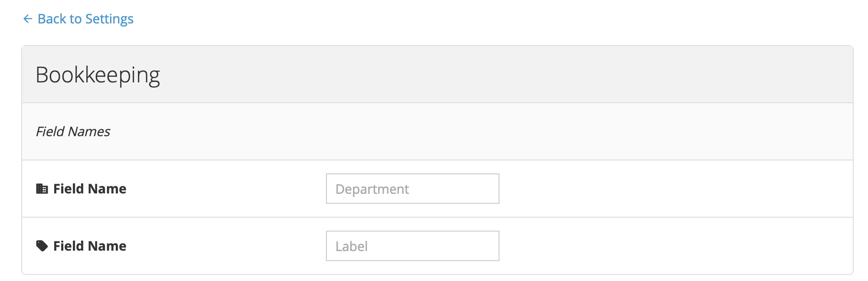Select the Field Names section heading
This screenshot has width=868, height=281.
tap(72, 131)
